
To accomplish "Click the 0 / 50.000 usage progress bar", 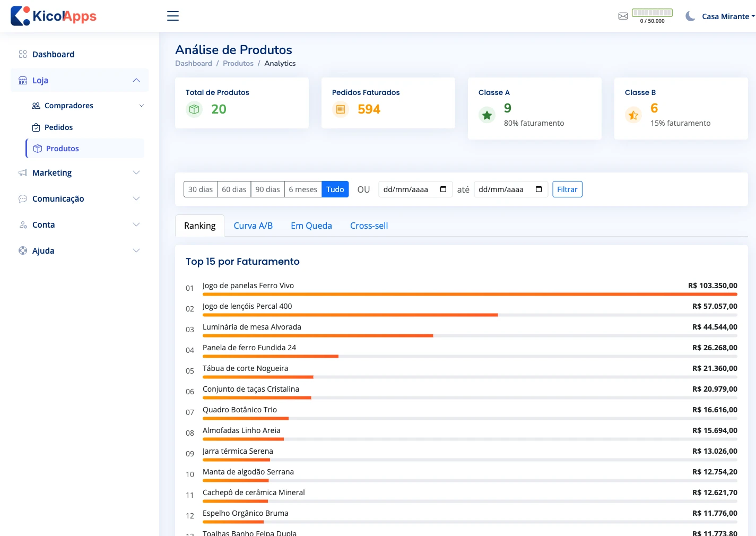I will 653,13.
